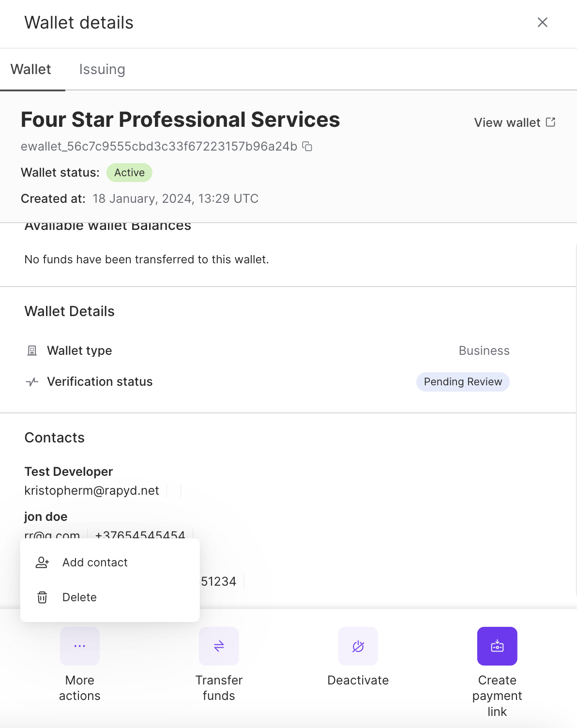The image size is (577, 728).
Task: Choose Add contact from the popup menu
Action: click(x=95, y=562)
